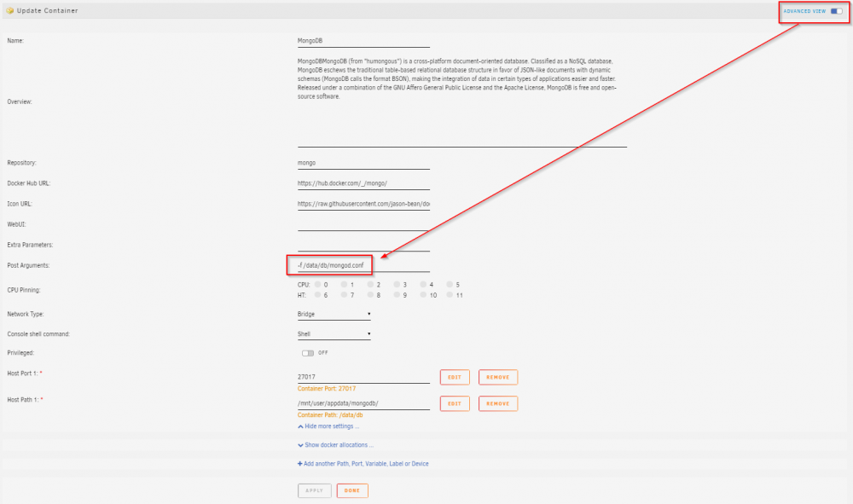The width and height of the screenshot is (853, 504).
Task: Open the Console shell command dropdown
Action: pyautogui.click(x=334, y=333)
